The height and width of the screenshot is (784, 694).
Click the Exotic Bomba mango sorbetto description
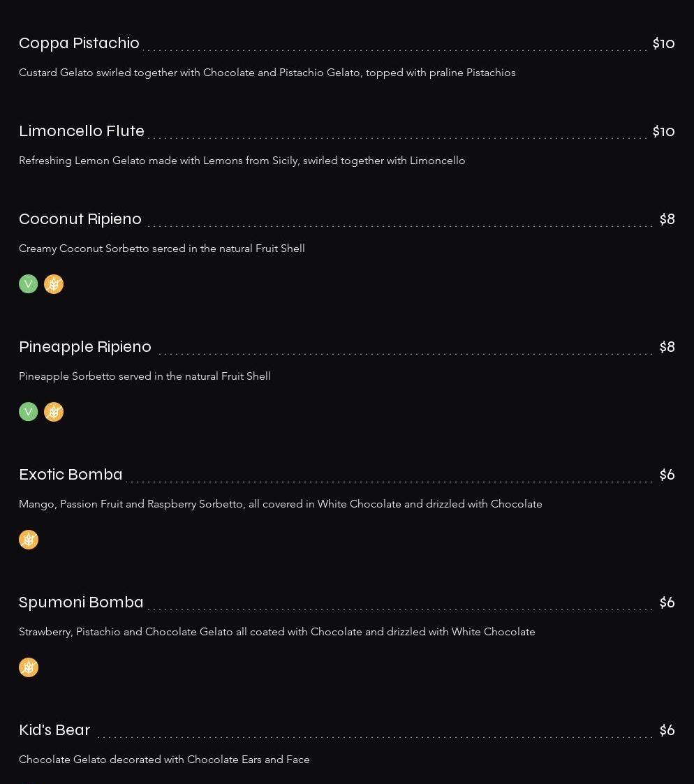pos(281,504)
